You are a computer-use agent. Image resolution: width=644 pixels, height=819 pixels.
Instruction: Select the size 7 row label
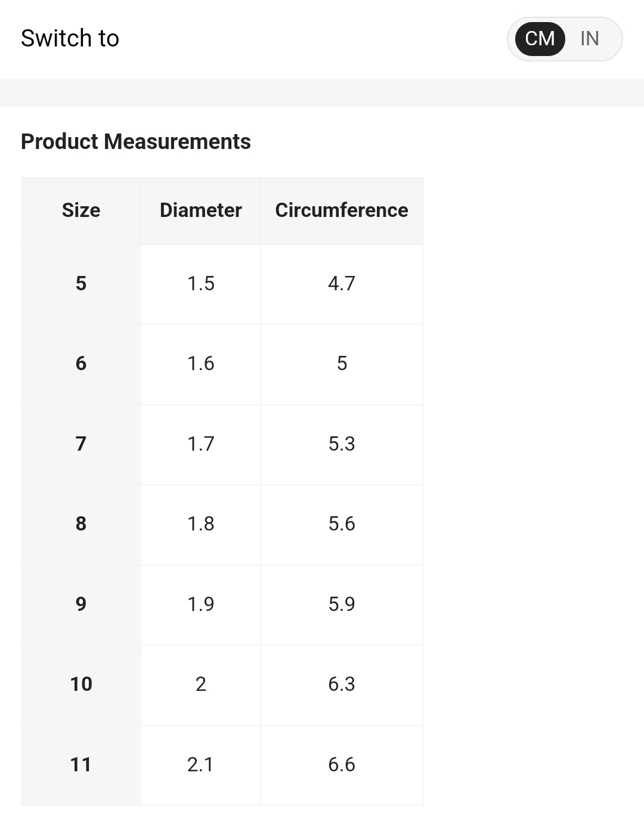81,444
